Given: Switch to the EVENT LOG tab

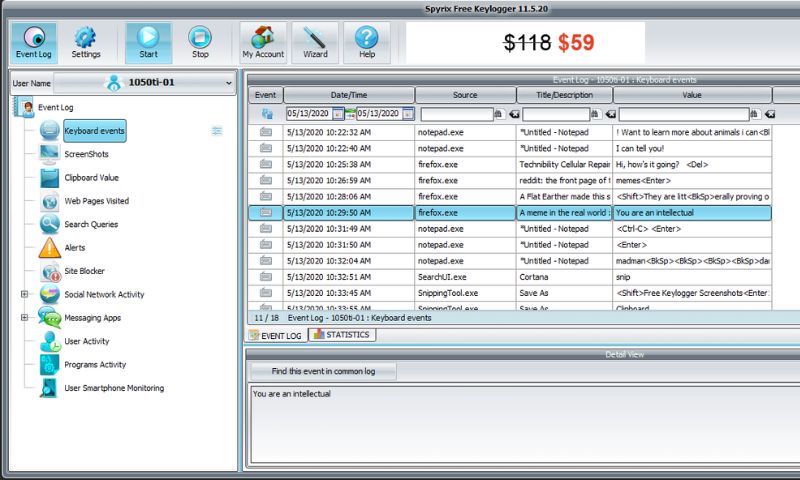Looking at the screenshot, I should [x=277, y=336].
